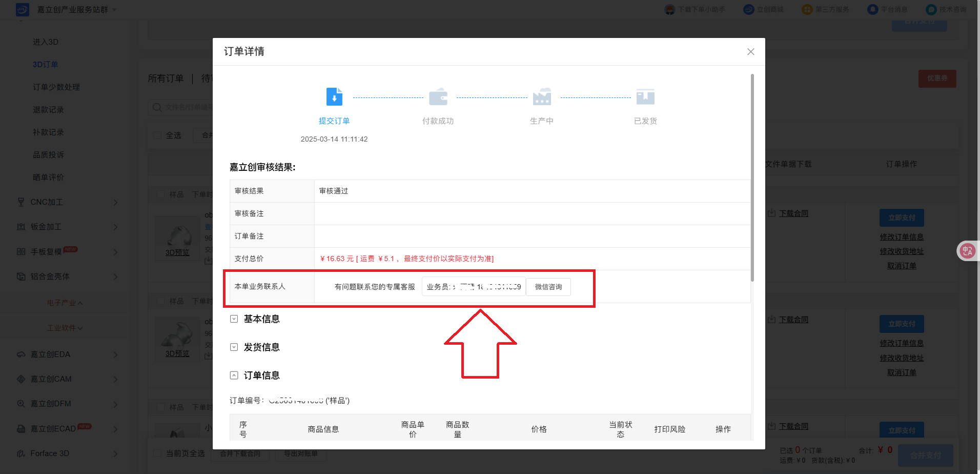Click the 嘉立创ECAD sidebar icon
This screenshot has height=474, width=980.
(x=21, y=429)
